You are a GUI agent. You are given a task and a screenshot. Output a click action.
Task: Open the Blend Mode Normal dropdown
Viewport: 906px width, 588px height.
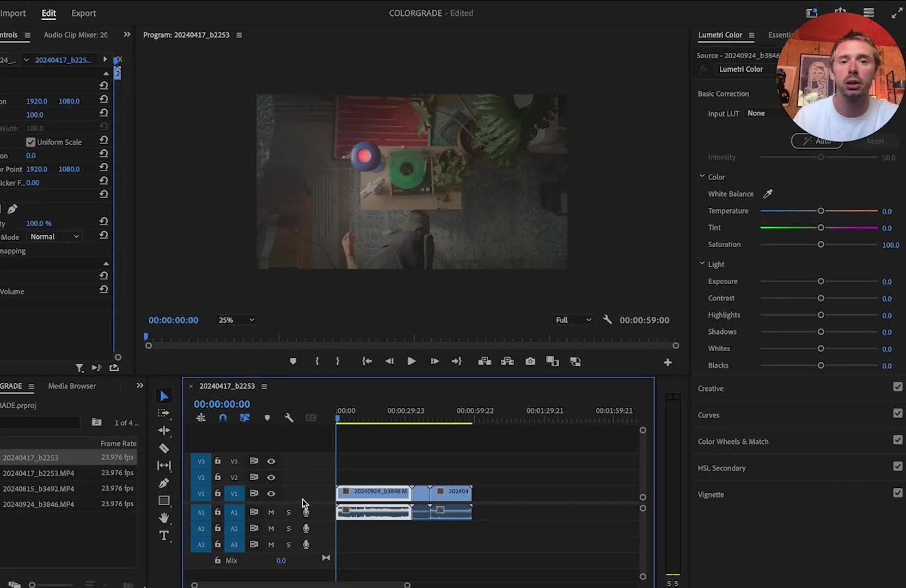(54, 237)
